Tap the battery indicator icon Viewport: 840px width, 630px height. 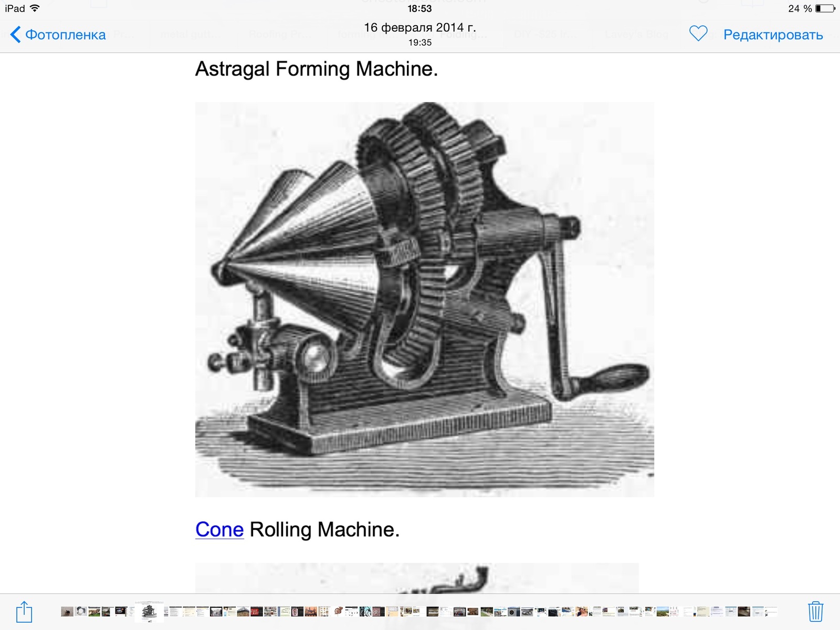coord(825,8)
